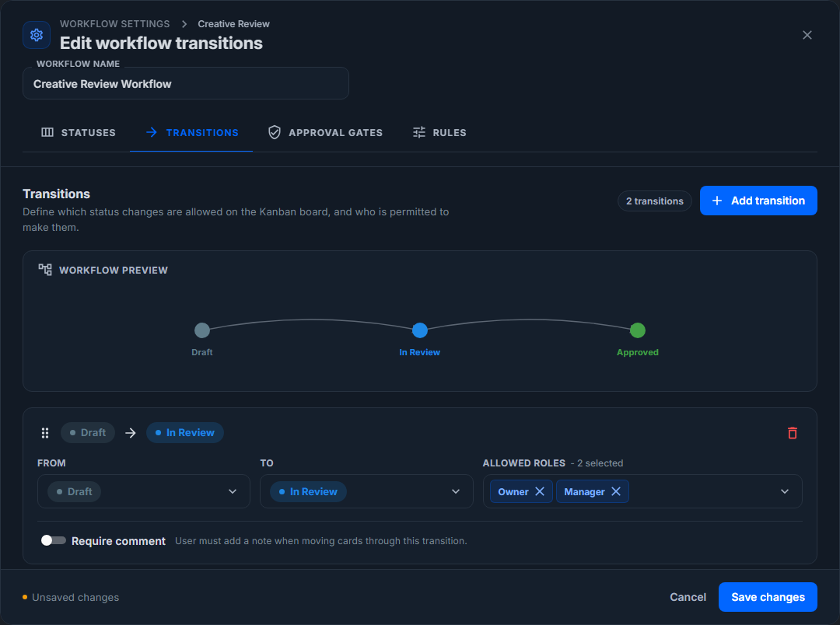This screenshot has width=840, height=625.
Task: Edit the Workflow Name input field
Action: pos(185,83)
